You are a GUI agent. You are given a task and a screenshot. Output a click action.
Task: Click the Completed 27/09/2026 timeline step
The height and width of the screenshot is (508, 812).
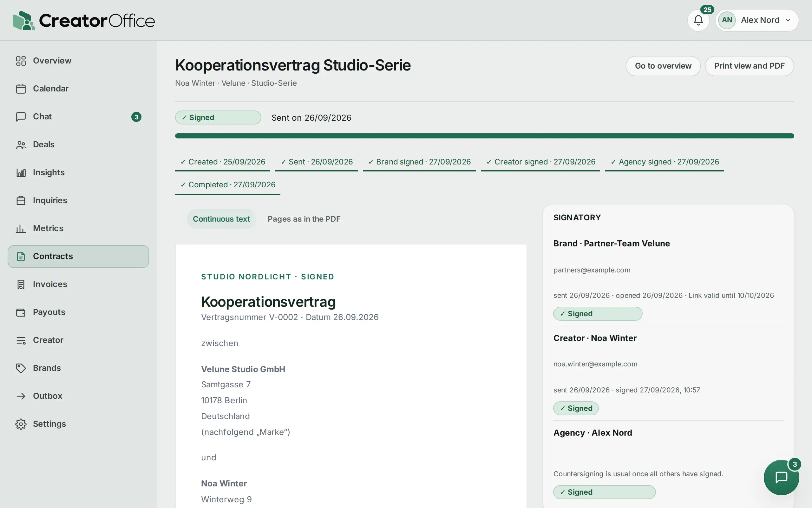(227, 185)
